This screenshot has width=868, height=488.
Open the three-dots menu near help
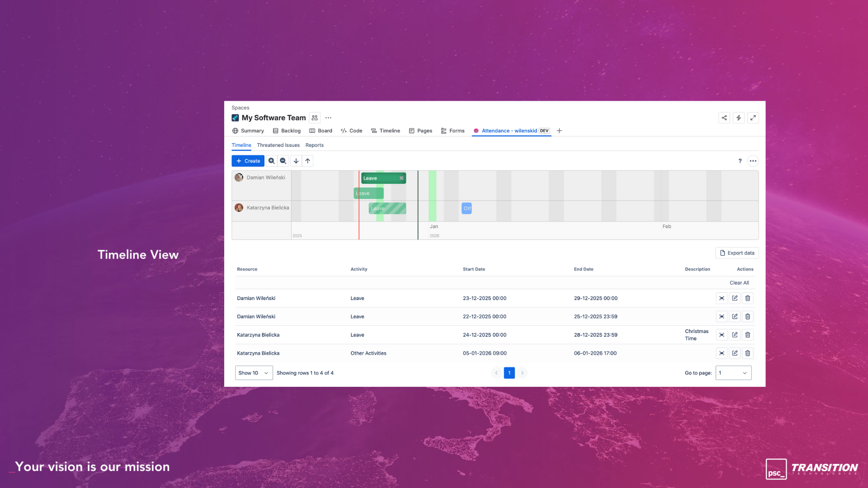(753, 161)
